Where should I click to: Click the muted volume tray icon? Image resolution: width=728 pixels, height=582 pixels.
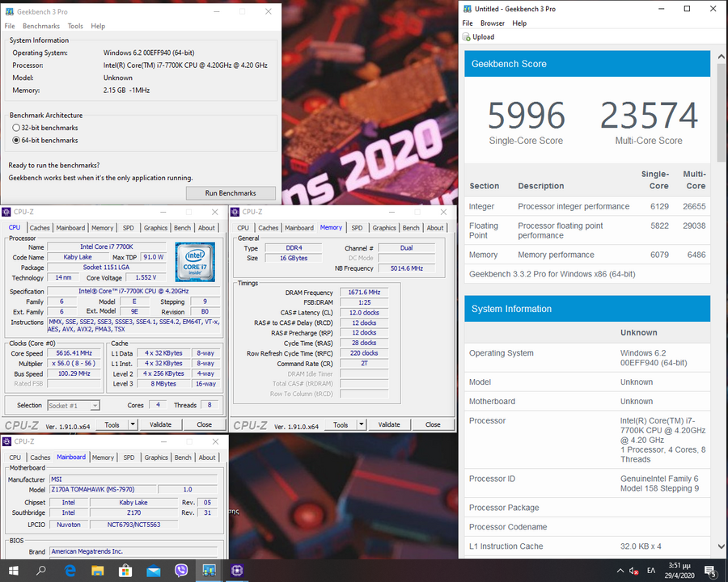[633, 571]
